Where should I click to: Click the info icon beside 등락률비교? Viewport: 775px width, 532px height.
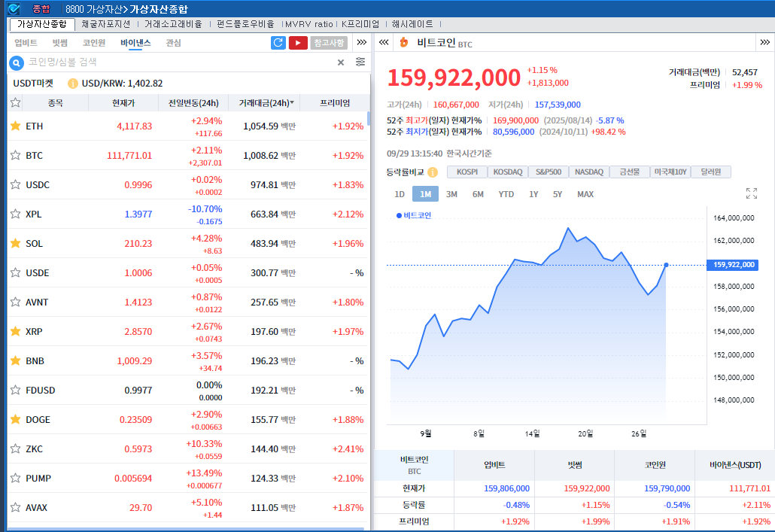[x=433, y=172]
